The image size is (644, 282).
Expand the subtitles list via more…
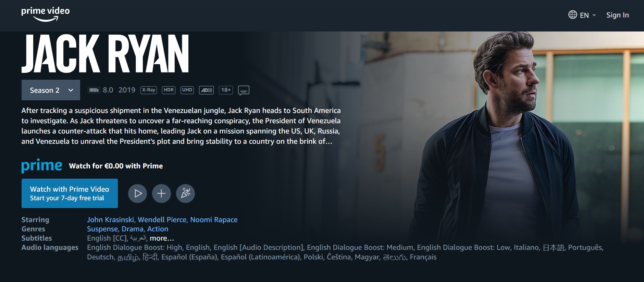[x=162, y=238]
